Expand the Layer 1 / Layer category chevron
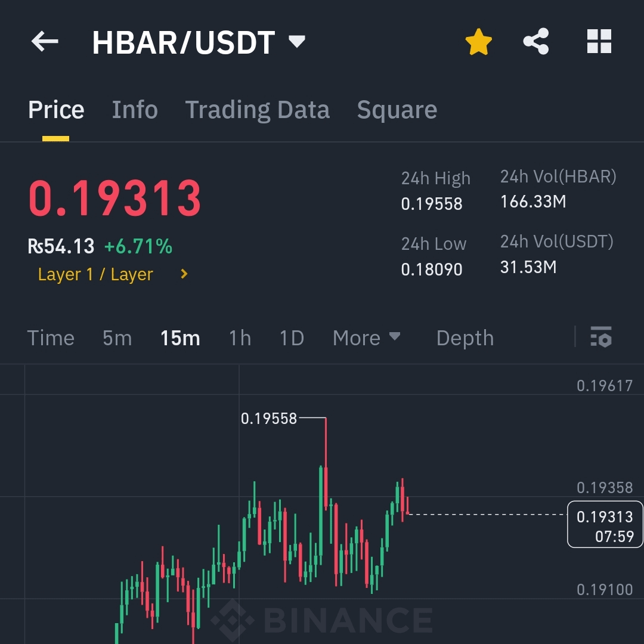The width and height of the screenshot is (644, 644). (184, 274)
